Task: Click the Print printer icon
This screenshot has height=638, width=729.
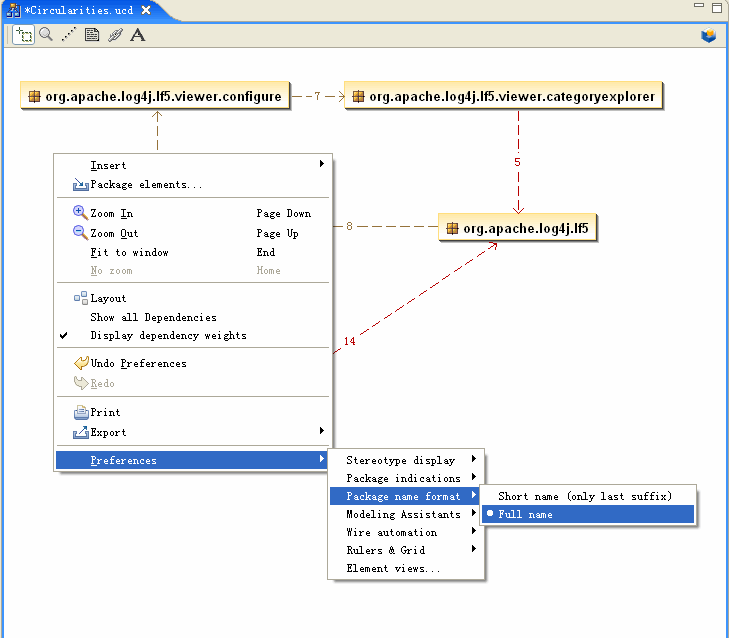Action: tap(81, 412)
